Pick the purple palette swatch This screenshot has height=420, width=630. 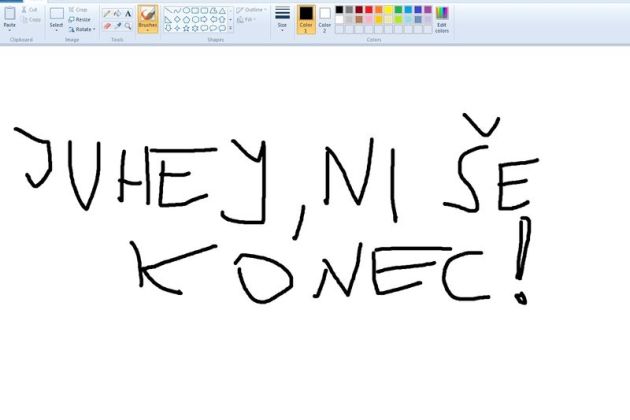428,10
